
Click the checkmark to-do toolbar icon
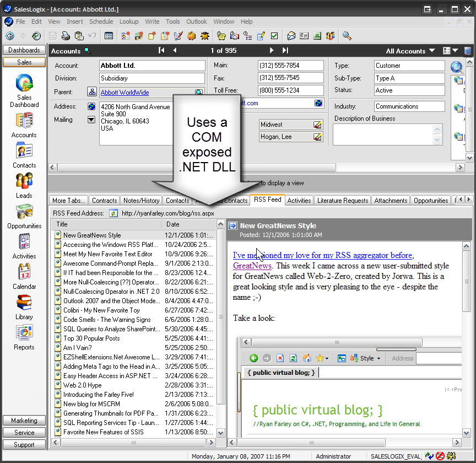point(274,36)
